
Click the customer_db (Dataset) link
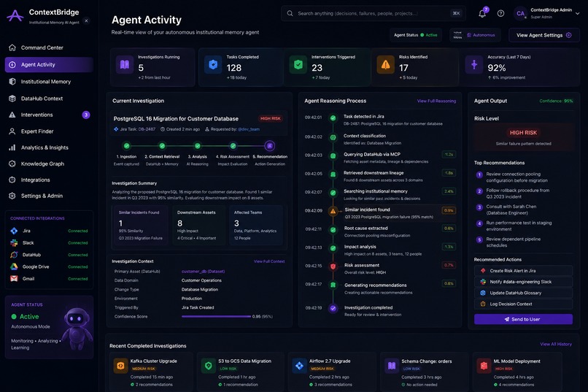tap(204, 272)
